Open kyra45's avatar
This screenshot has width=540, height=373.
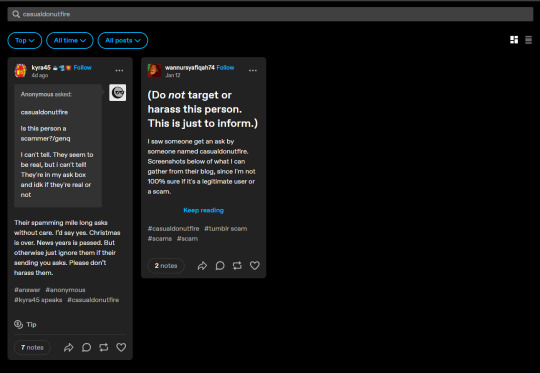coord(21,71)
